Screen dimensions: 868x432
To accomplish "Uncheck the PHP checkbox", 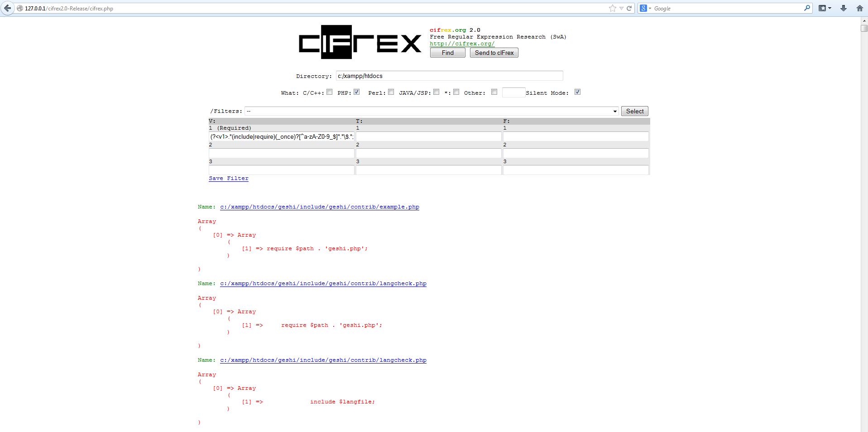I will point(357,92).
